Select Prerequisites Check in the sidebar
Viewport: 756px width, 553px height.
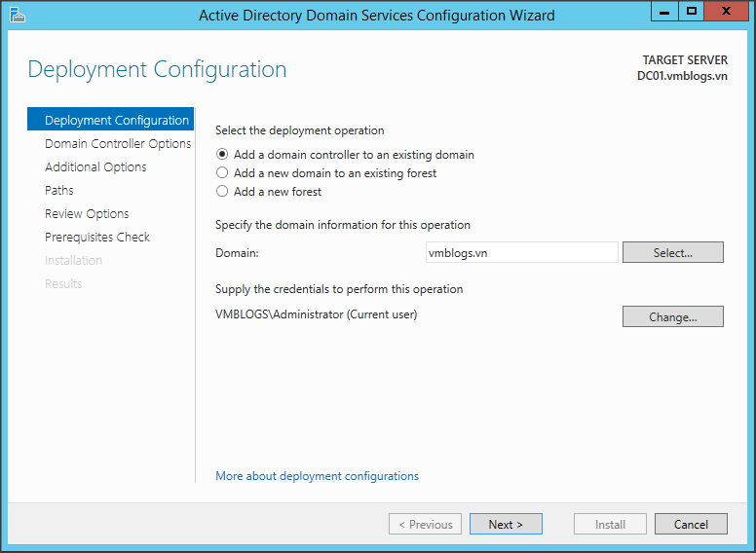[97, 238]
